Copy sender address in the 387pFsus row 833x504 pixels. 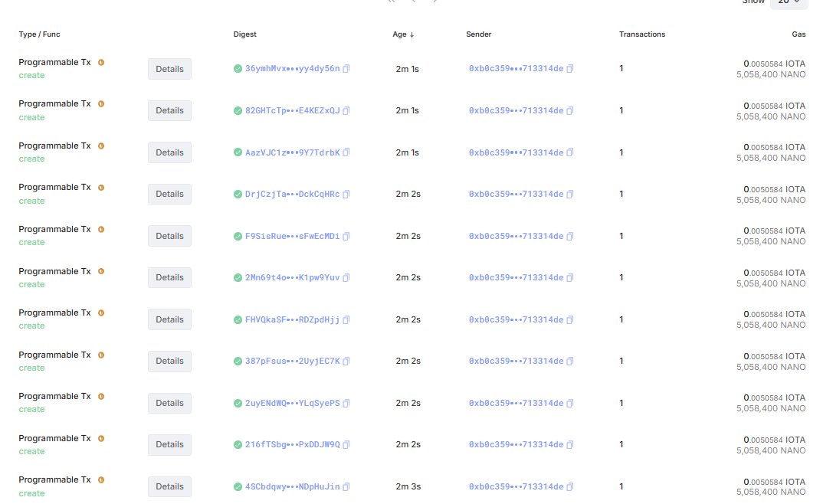click(x=570, y=361)
